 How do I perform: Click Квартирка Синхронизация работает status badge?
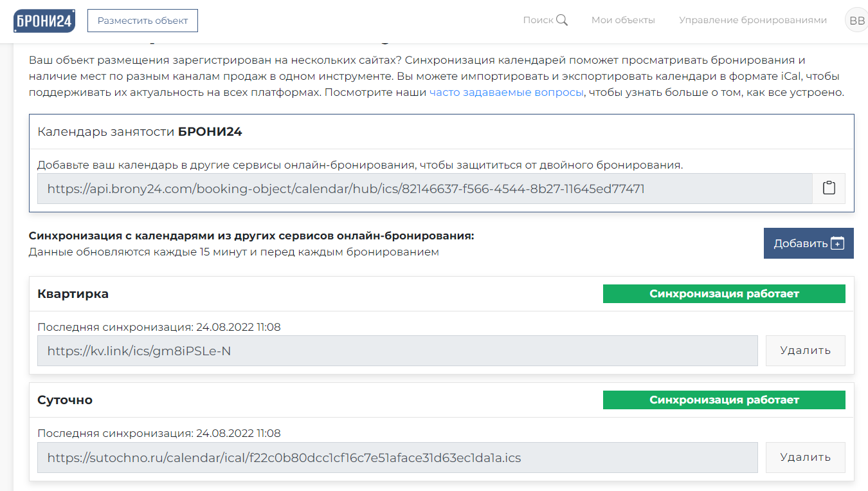pos(724,294)
